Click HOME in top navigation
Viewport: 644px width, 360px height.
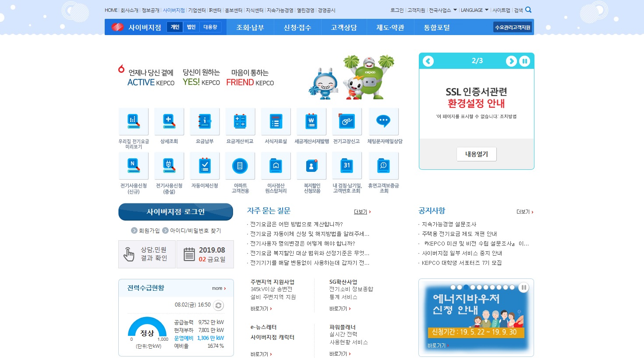click(x=111, y=10)
